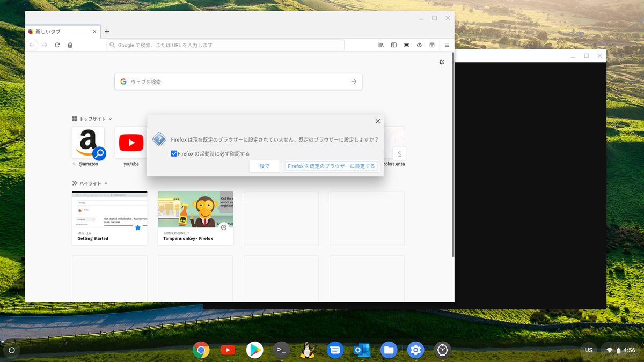Open Settings from the shelf
Viewport: 644px width, 362px height.
416,350
